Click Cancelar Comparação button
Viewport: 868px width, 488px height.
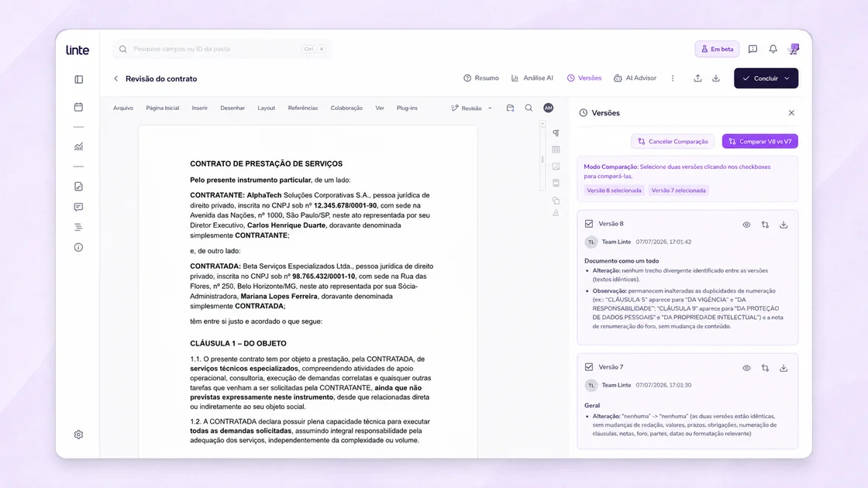(673, 141)
